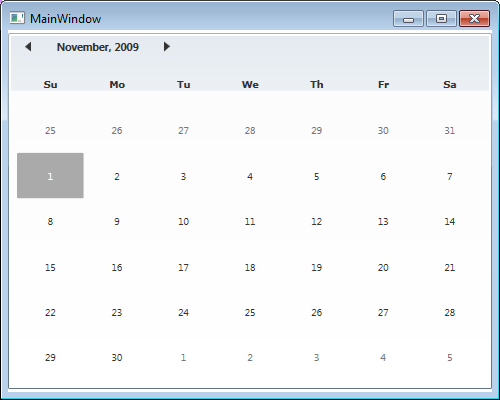This screenshot has height=400, width=500.
Task: Select November 30
Action: pos(117,358)
